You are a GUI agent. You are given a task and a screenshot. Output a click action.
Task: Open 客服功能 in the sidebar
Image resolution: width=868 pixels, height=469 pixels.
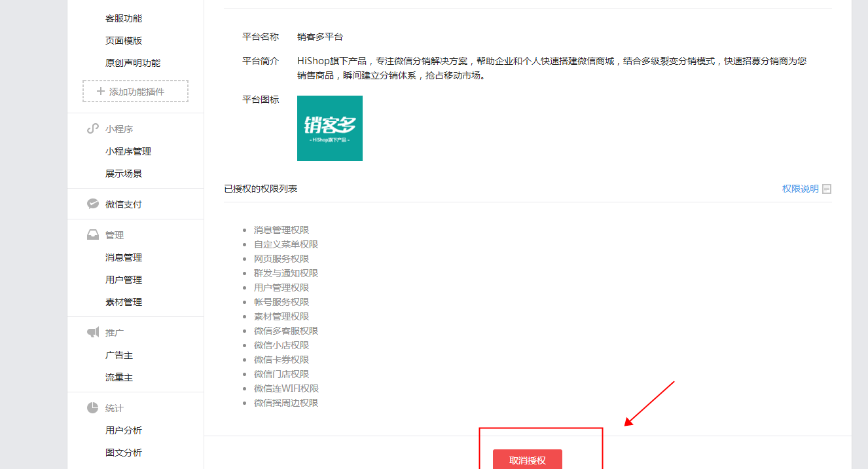coord(124,18)
